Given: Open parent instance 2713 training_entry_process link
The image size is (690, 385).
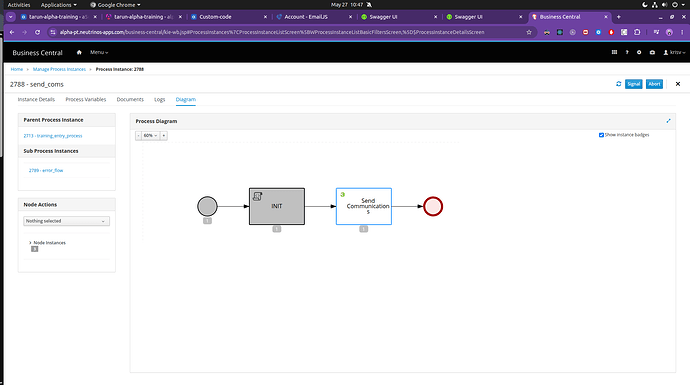Looking at the screenshot, I should (53, 136).
